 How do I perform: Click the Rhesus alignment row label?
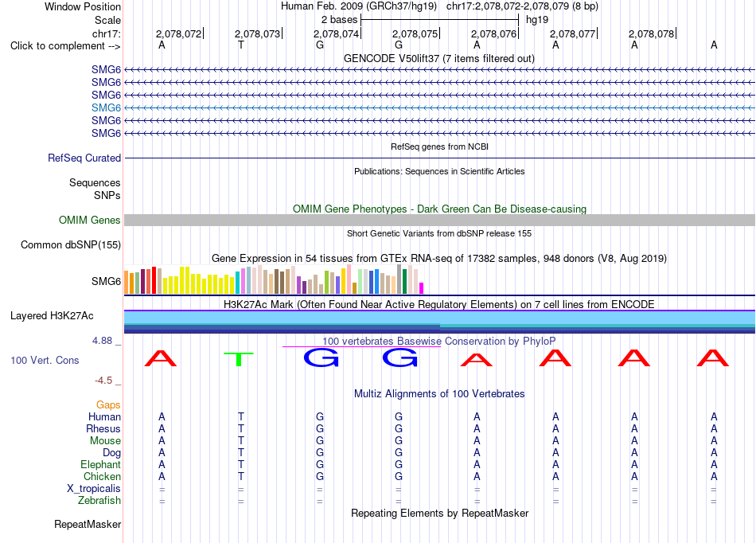coord(103,428)
